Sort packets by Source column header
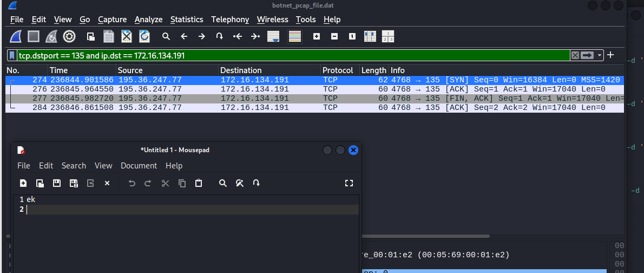Viewport: 644px width, 273px height. point(168,70)
